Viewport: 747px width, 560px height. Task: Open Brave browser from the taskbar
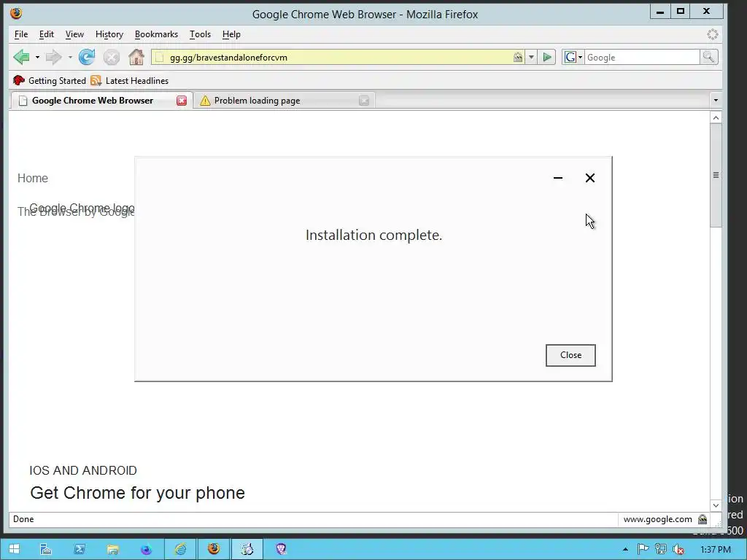coord(281,550)
